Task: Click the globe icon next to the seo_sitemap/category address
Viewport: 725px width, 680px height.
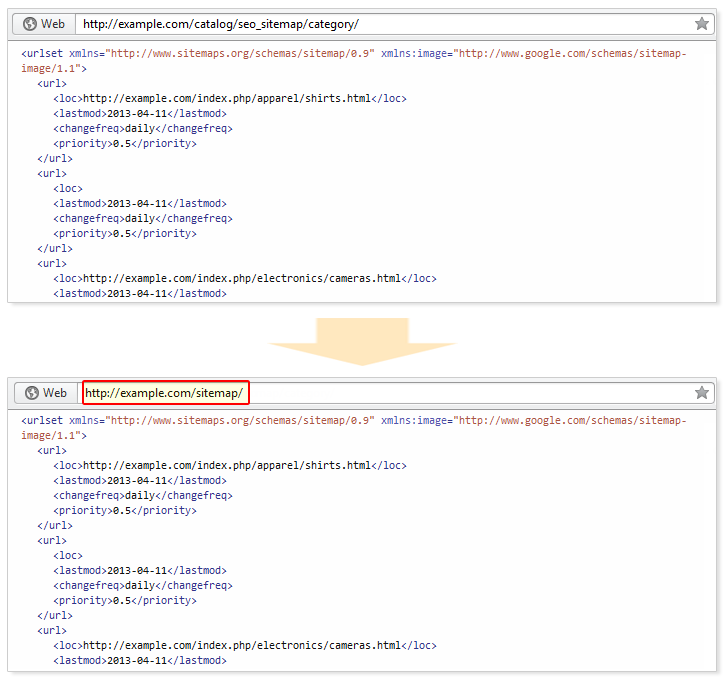Action: pyautogui.click(x=30, y=24)
